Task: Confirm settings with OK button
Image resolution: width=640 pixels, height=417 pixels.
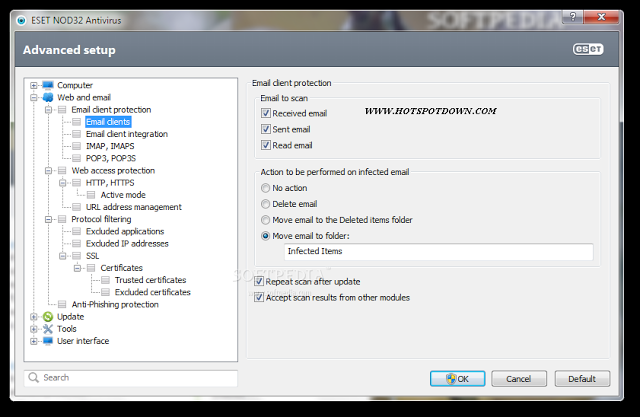Action: pyautogui.click(x=458, y=379)
